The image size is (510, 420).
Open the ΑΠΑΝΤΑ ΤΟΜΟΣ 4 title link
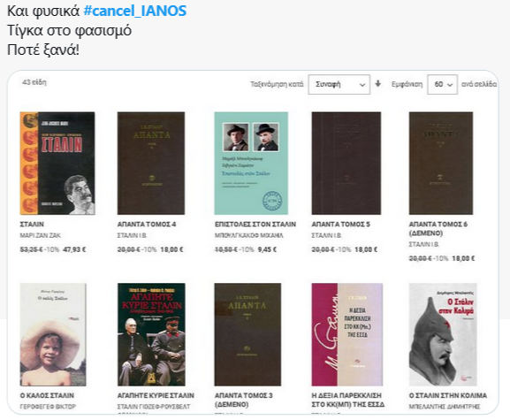[147, 225]
